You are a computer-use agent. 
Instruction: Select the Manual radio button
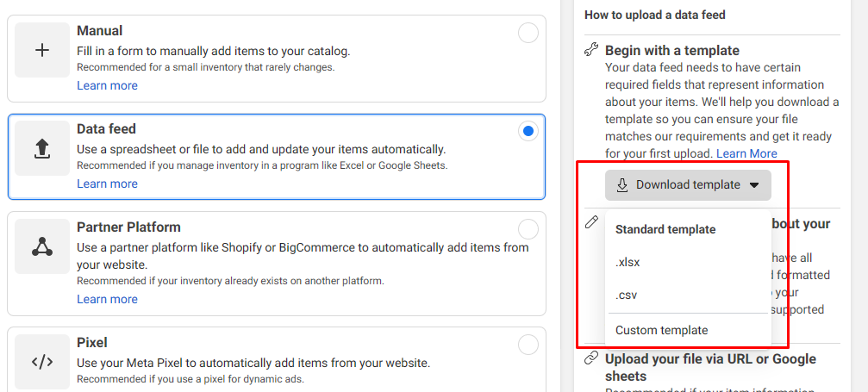(528, 34)
